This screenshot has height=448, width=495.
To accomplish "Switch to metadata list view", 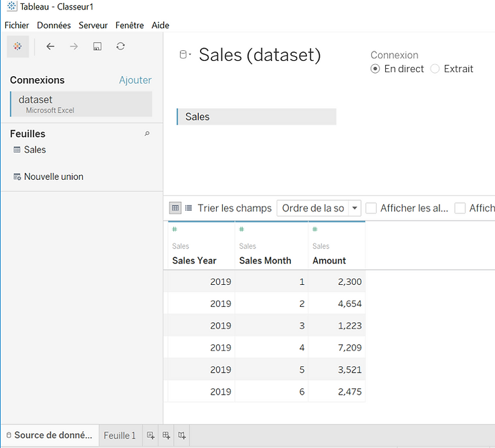I will pos(189,208).
